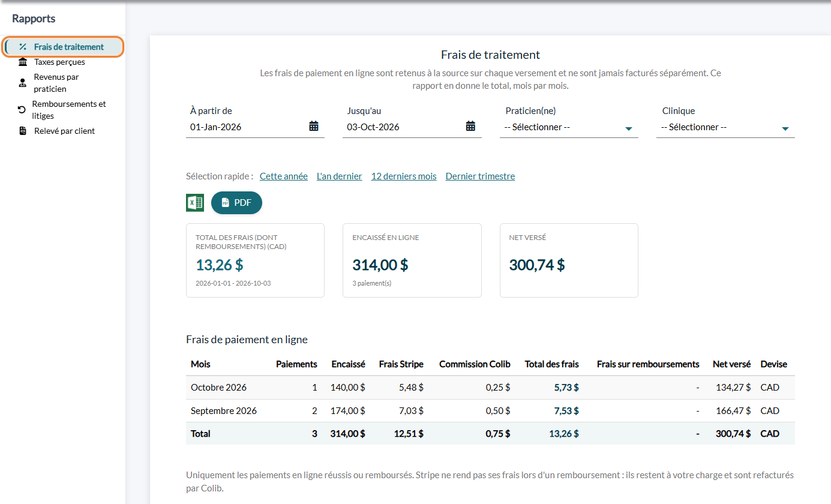This screenshot has width=831, height=504.
Task: Click the practitioner icon for Revenus par praticien
Action: (x=23, y=83)
